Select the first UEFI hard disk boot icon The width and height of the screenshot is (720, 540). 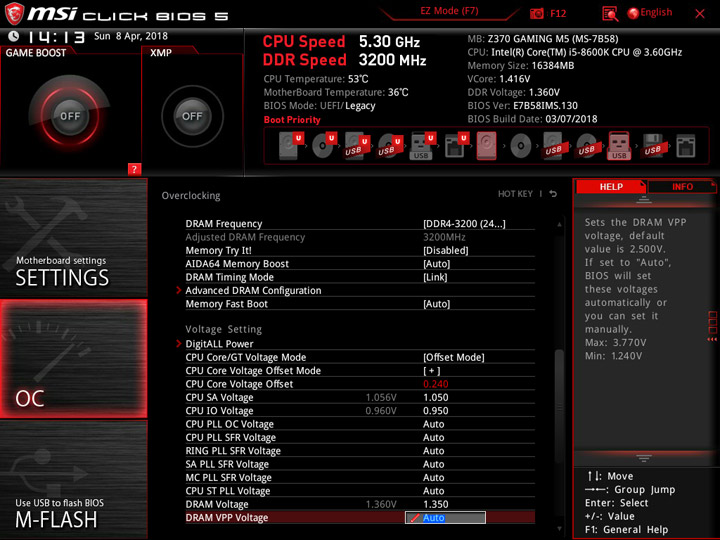291,146
